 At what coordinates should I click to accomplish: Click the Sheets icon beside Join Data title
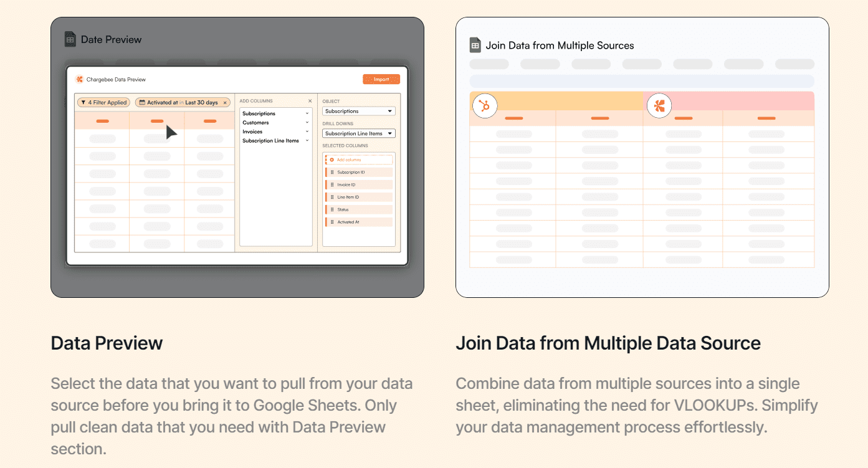(475, 45)
